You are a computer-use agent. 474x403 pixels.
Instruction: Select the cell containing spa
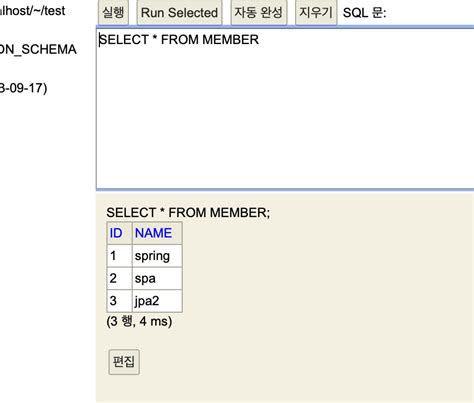click(x=157, y=278)
